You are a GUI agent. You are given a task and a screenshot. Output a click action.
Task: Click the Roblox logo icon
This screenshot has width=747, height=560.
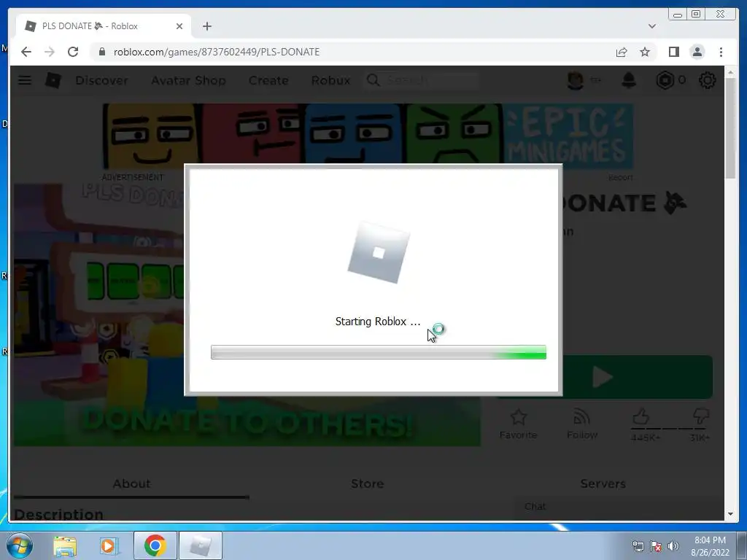(x=53, y=80)
